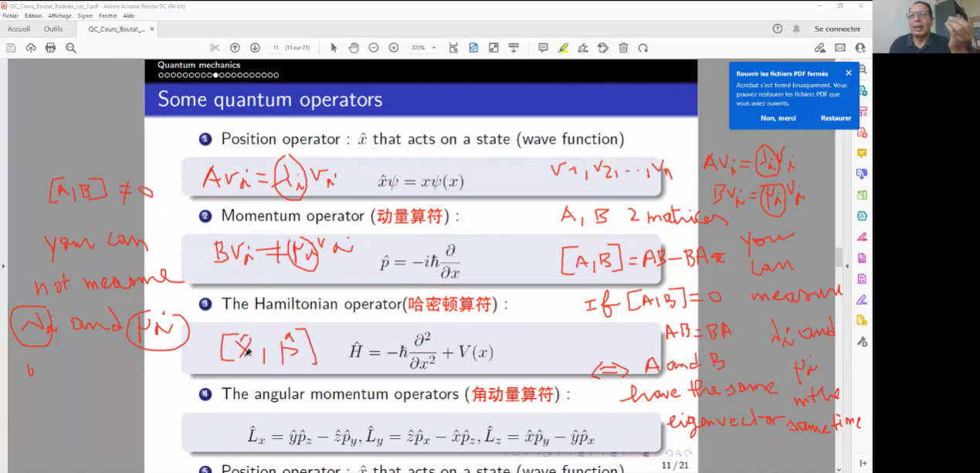980x473 pixels.
Task: Click the page number input field
Action: (x=276, y=48)
